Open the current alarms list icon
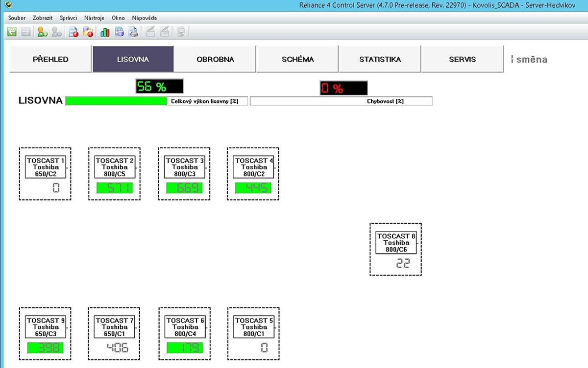Screen dimensions: 588x368 click(x=73, y=32)
